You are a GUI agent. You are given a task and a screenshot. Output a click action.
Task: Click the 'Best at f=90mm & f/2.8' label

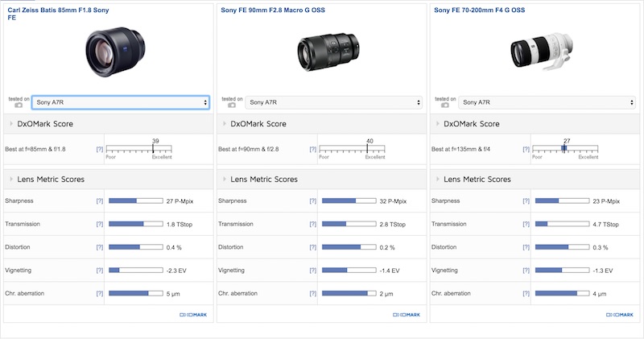click(x=249, y=149)
